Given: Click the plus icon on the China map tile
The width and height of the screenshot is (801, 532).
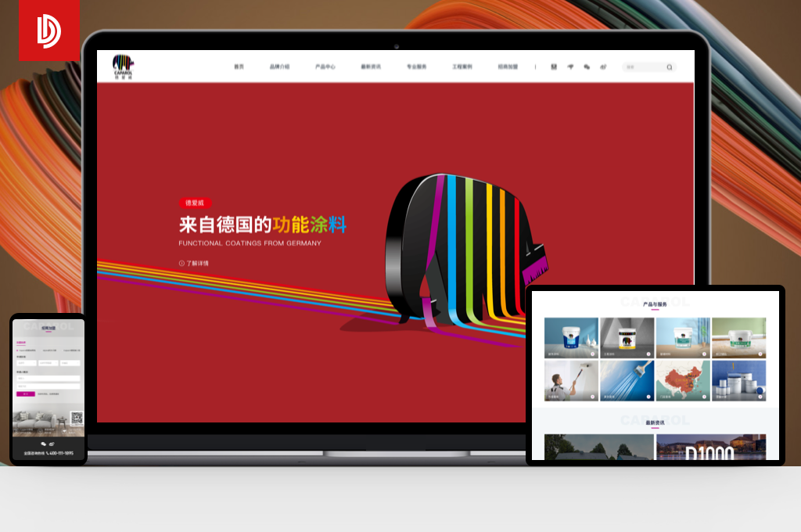Looking at the screenshot, I should tap(704, 397).
